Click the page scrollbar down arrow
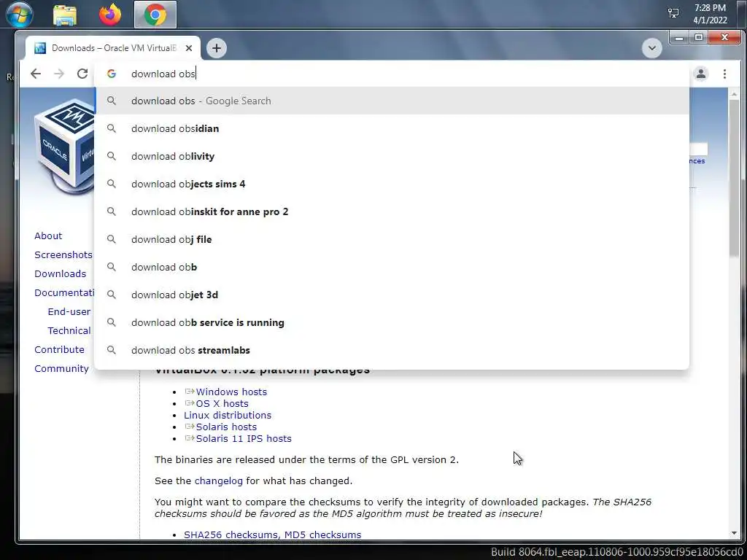The width and height of the screenshot is (747, 560). tap(734, 534)
